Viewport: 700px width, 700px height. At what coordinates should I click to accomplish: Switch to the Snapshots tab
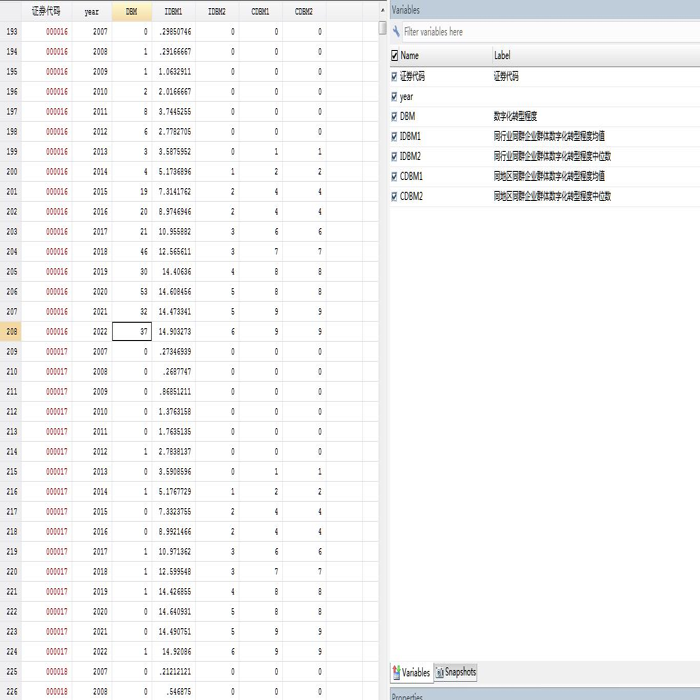[x=456, y=672]
